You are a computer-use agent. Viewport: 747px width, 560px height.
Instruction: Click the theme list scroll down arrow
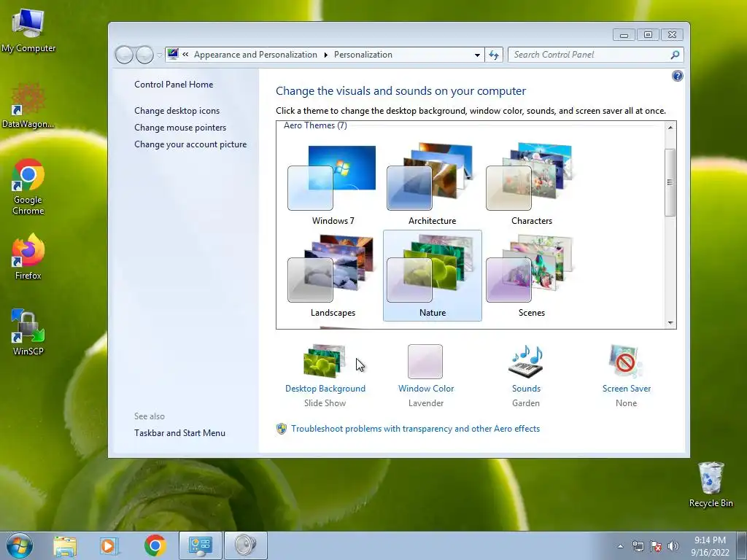tap(670, 323)
